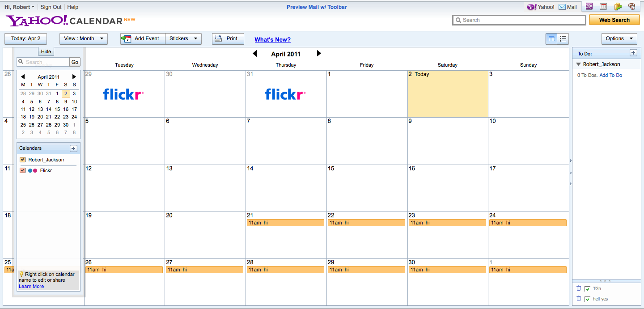Delete the TGh to-do with trash icon
This screenshot has width=644, height=309.
(x=579, y=288)
